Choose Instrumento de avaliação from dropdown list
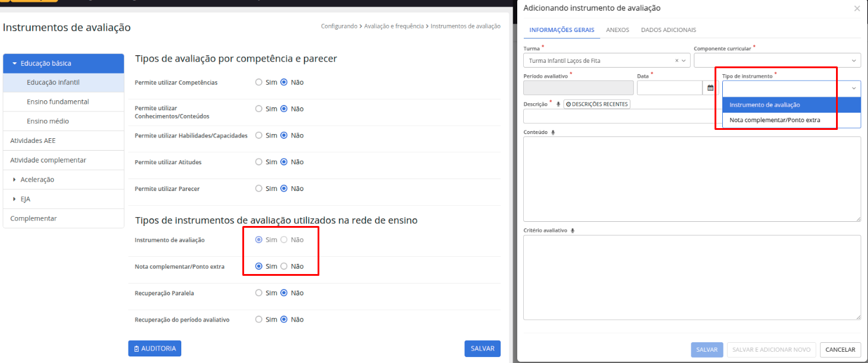The image size is (868, 363). (791, 104)
